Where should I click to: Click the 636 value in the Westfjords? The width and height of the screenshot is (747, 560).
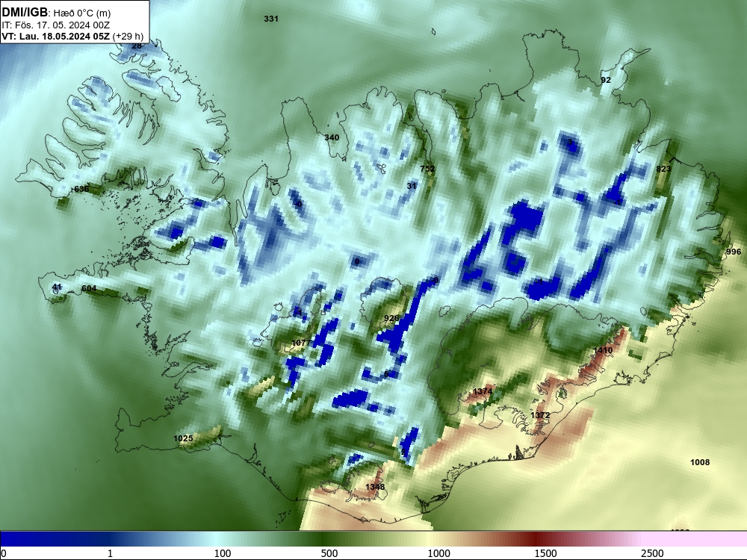point(81,189)
